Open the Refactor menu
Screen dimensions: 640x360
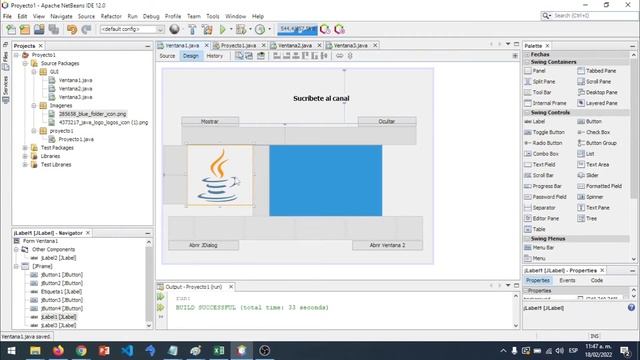coord(111,16)
